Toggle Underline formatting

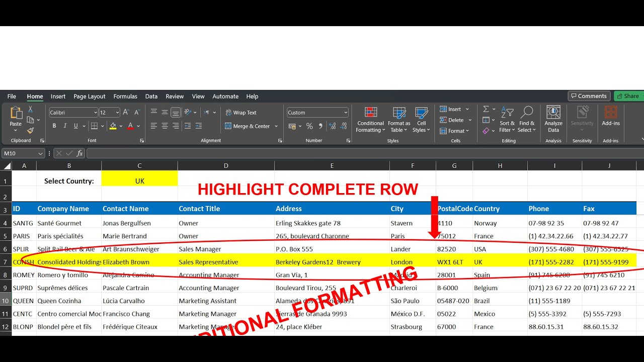[x=76, y=126]
